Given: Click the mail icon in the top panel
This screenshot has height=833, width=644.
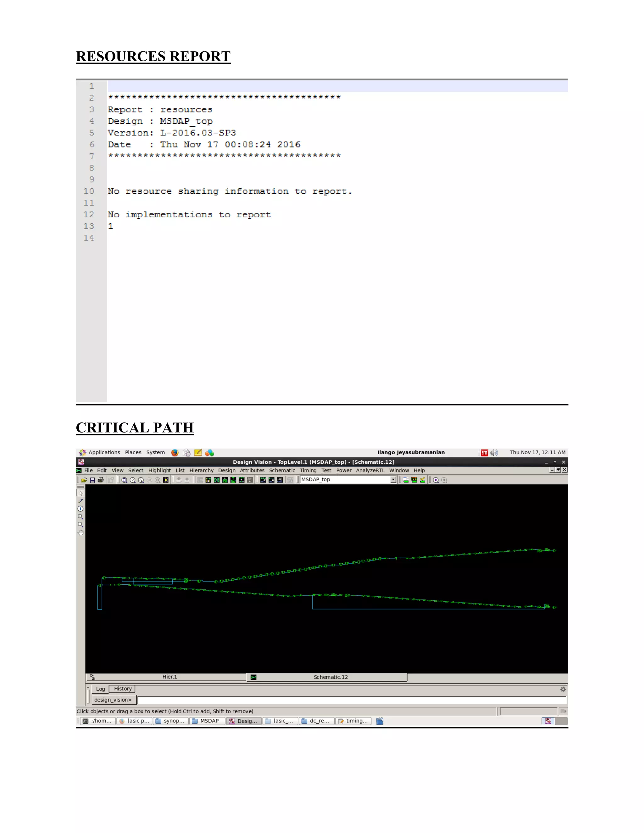Looking at the screenshot, I should point(186,453).
